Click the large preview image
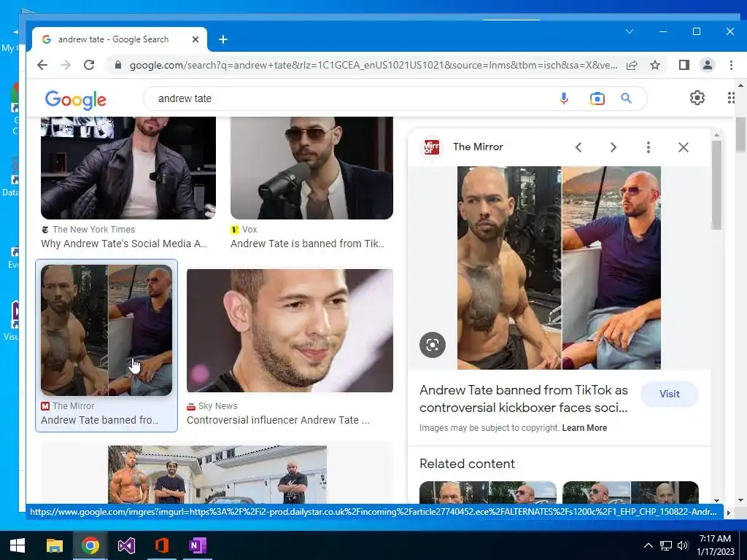Image resolution: width=747 pixels, height=560 pixels. (559, 268)
